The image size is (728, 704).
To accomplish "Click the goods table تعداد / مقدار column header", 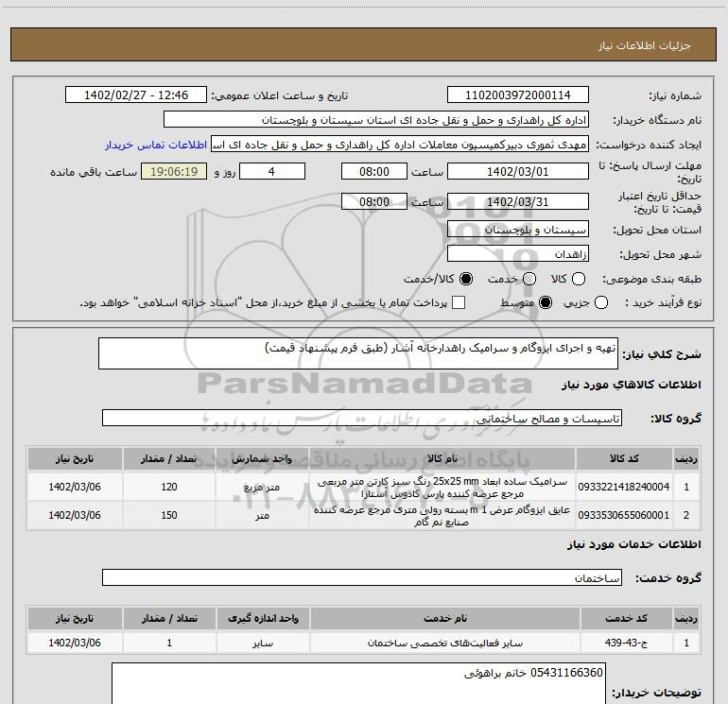I will click(169, 459).
